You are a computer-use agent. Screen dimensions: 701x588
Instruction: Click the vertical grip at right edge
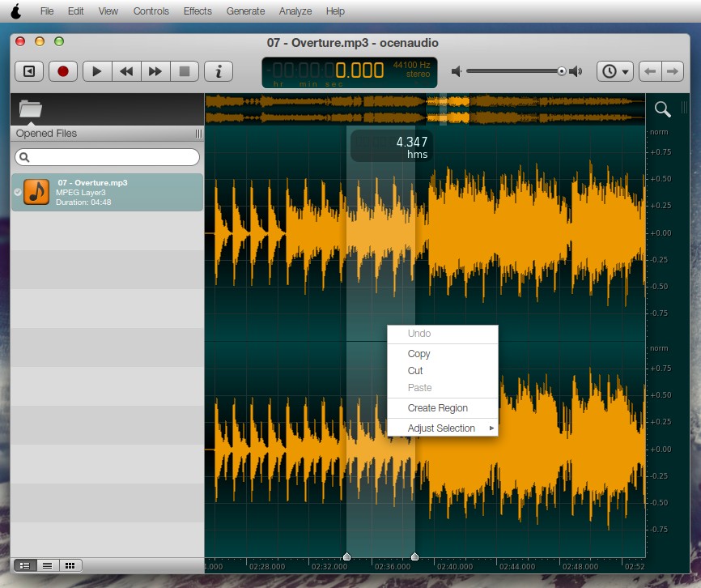tap(684, 108)
